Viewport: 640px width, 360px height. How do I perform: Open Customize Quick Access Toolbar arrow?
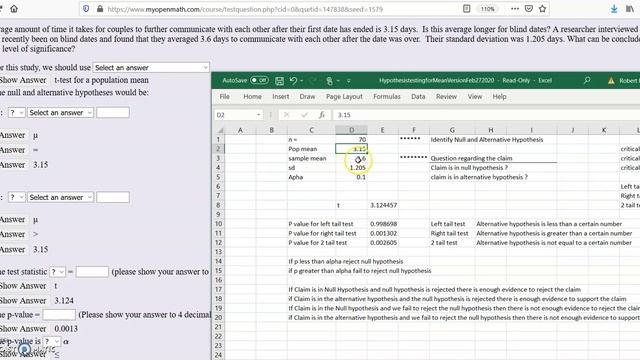pyautogui.click(x=349, y=81)
